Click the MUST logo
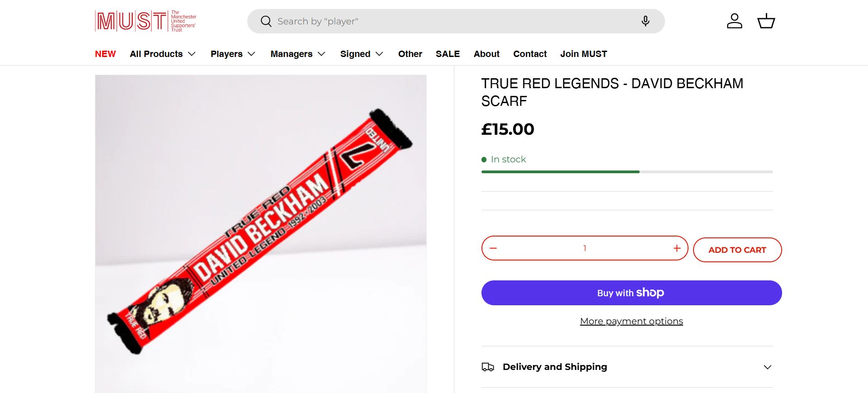 [x=146, y=21]
